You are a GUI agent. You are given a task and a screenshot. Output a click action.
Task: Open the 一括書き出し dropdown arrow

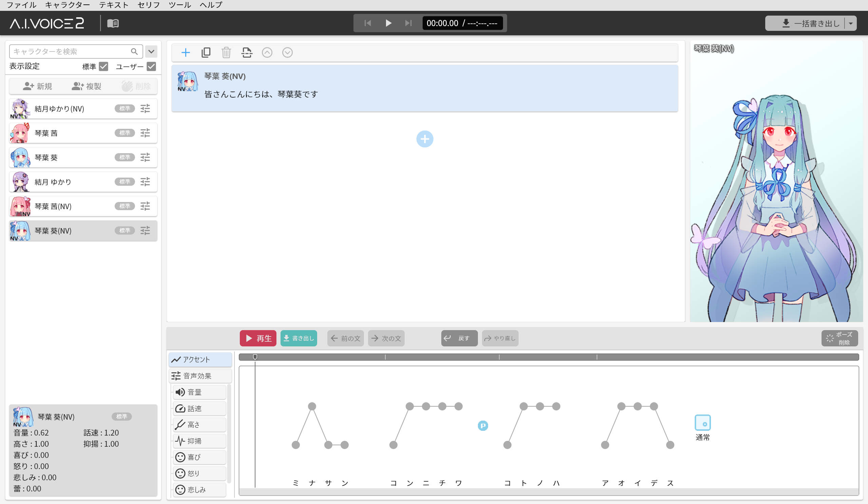click(850, 23)
